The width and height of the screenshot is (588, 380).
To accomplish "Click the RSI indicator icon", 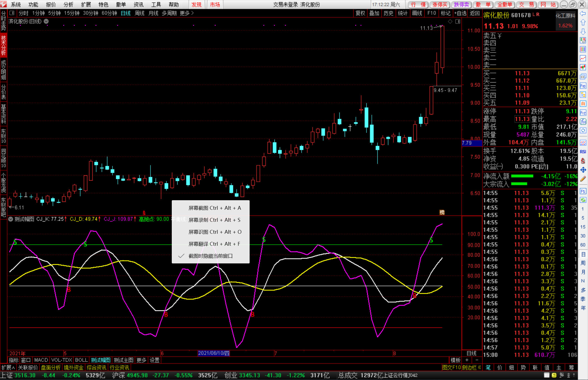I will click(583, 152).
